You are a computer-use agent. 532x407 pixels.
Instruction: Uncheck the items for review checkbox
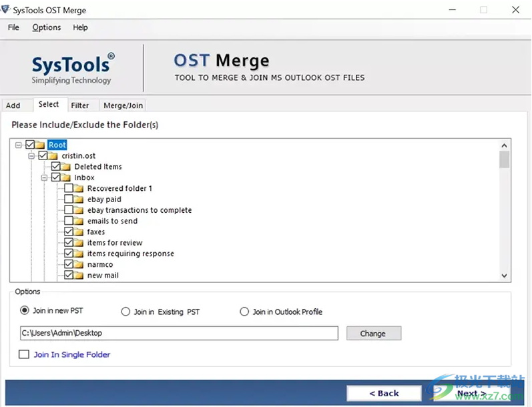(69, 243)
